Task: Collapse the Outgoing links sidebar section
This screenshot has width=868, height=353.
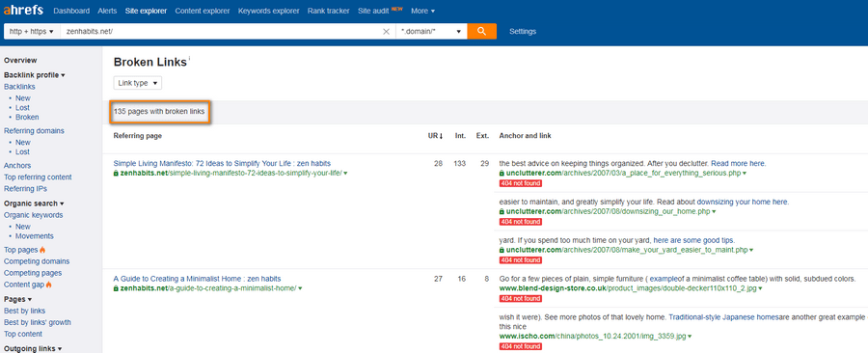Action: (33, 348)
